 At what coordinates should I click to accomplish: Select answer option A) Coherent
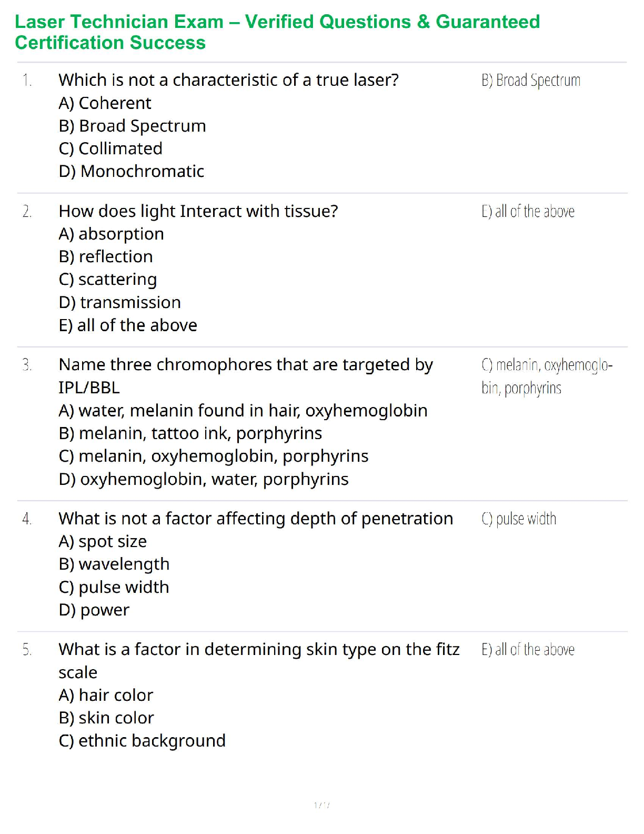[105, 103]
